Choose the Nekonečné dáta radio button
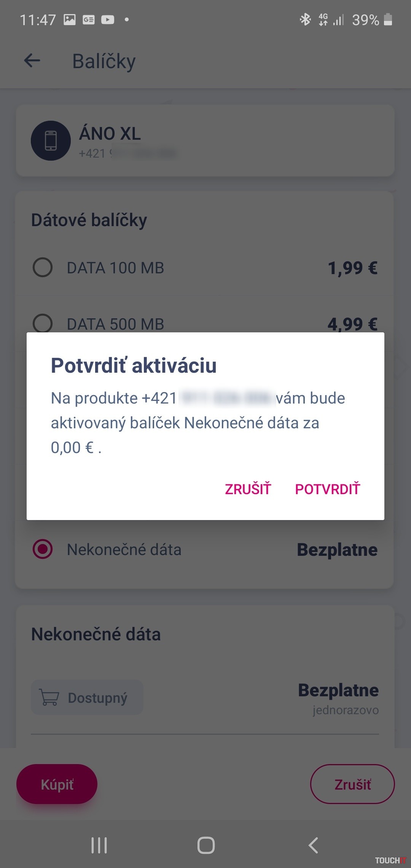411x868 pixels. point(43,549)
